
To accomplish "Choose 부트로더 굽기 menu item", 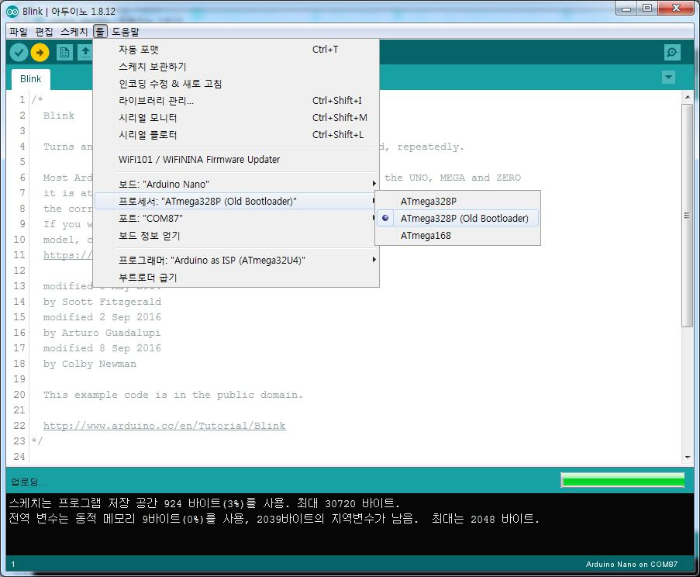I will 236,277.
